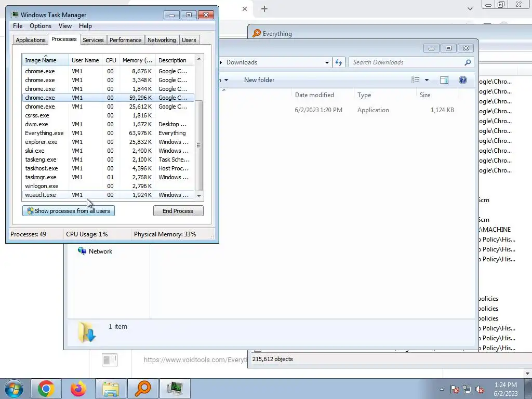This screenshot has height=399, width=532.
Task: Select explorer.exe process row
Action: coord(108,142)
